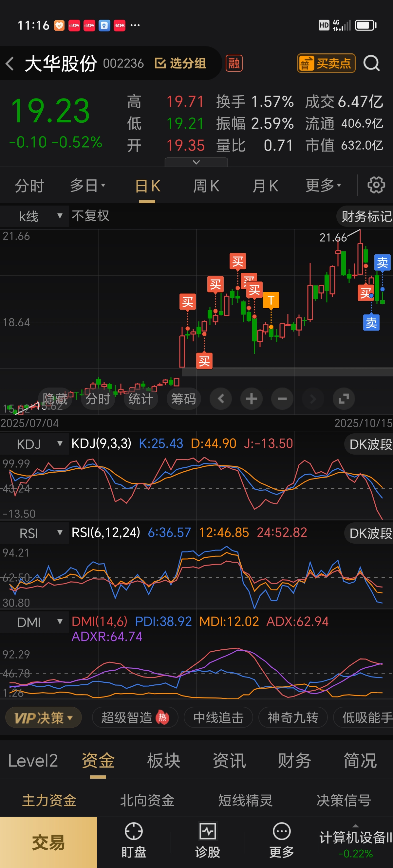Image resolution: width=393 pixels, height=868 pixels.
Task: Open the 更多 period dropdown
Action: (x=323, y=186)
